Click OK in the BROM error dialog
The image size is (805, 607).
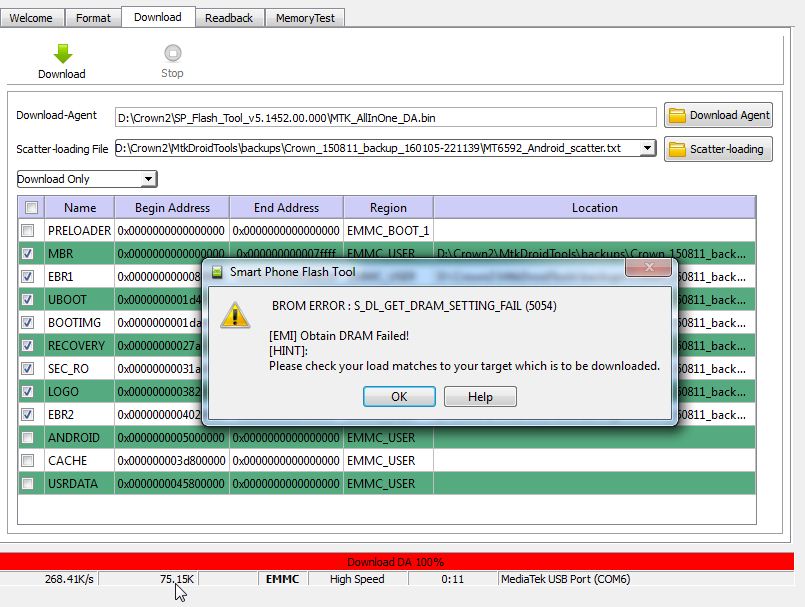pyautogui.click(x=399, y=397)
